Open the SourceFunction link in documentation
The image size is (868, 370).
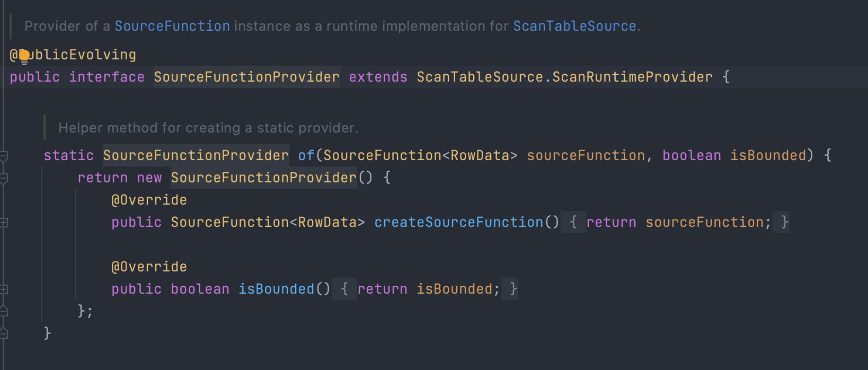pyautogui.click(x=172, y=26)
